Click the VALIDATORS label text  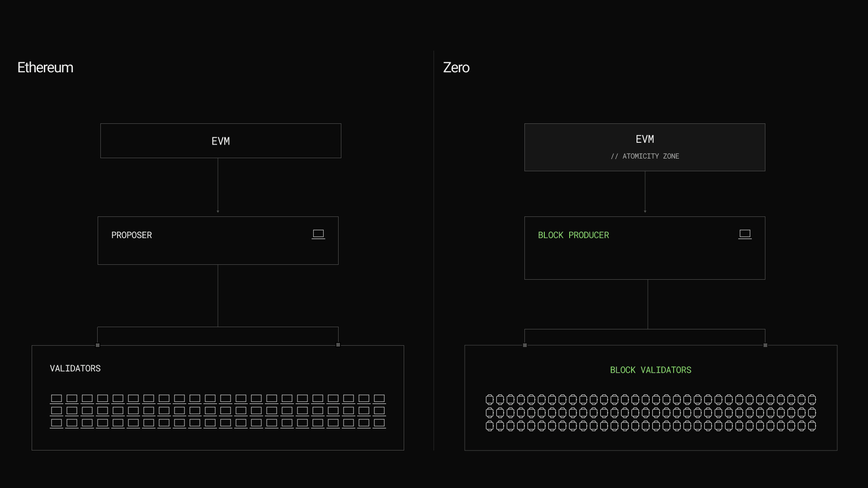coord(75,369)
